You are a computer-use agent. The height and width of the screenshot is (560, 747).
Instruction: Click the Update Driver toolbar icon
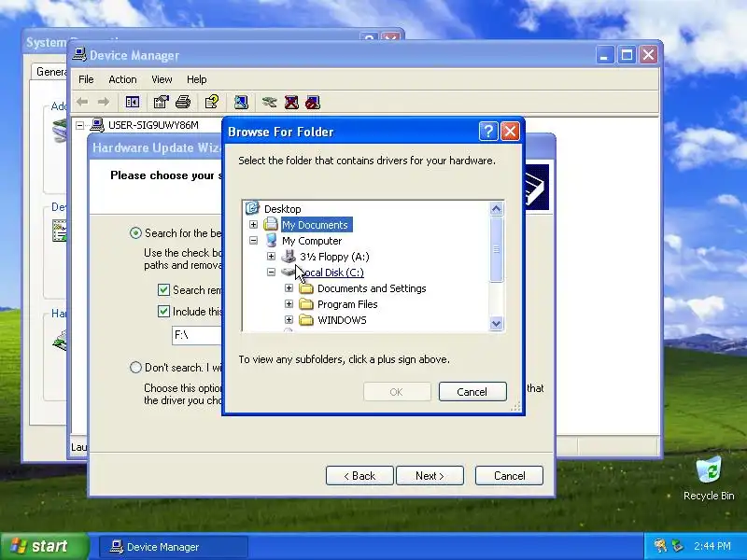269,102
